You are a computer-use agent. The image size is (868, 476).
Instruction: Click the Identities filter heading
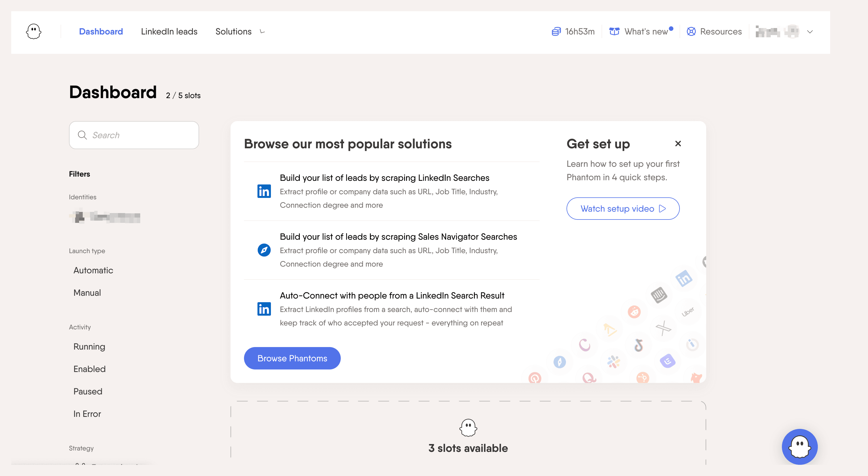click(82, 197)
